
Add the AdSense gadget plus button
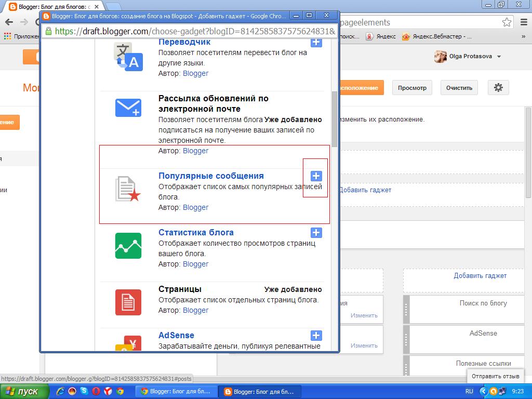click(x=316, y=336)
